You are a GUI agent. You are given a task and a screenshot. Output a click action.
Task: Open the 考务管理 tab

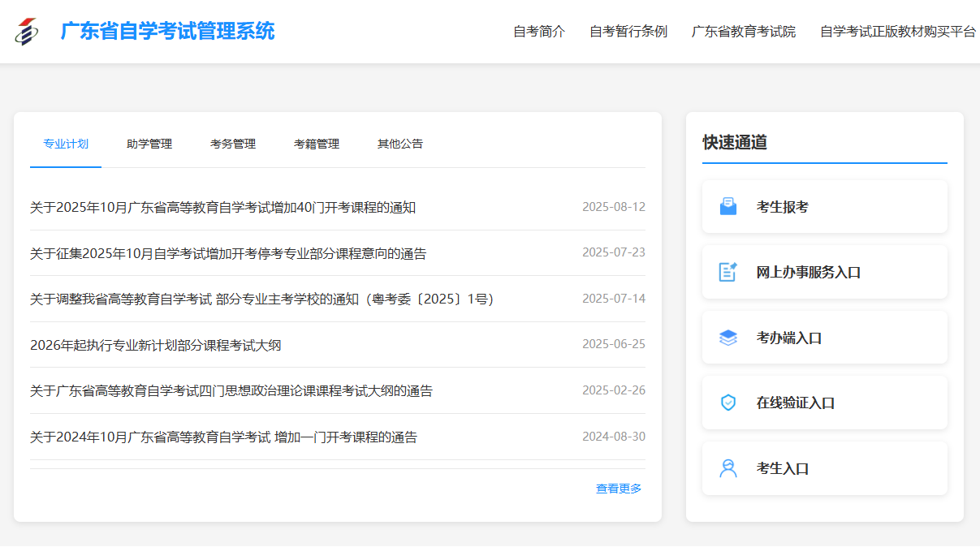[233, 144]
